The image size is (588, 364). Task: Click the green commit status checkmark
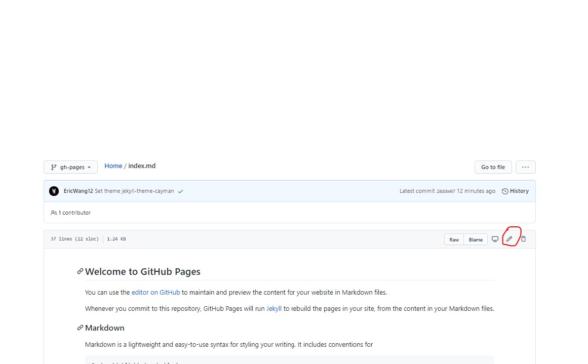[x=181, y=191]
